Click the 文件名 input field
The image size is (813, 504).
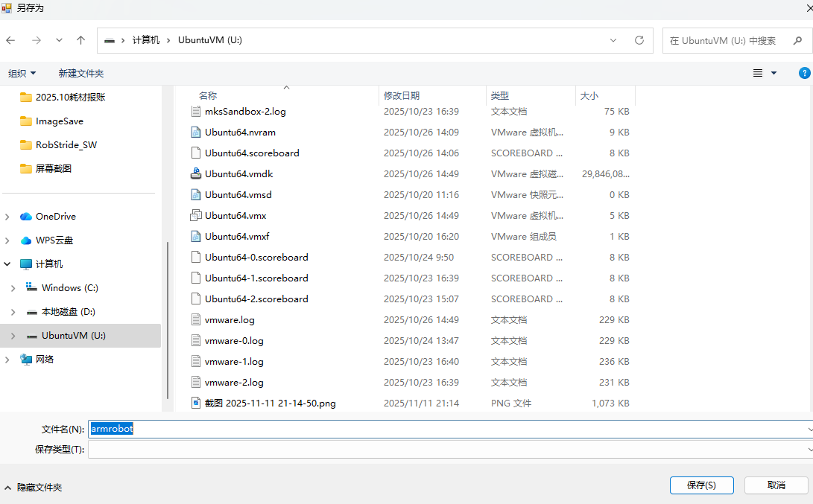click(x=450, y=429)
